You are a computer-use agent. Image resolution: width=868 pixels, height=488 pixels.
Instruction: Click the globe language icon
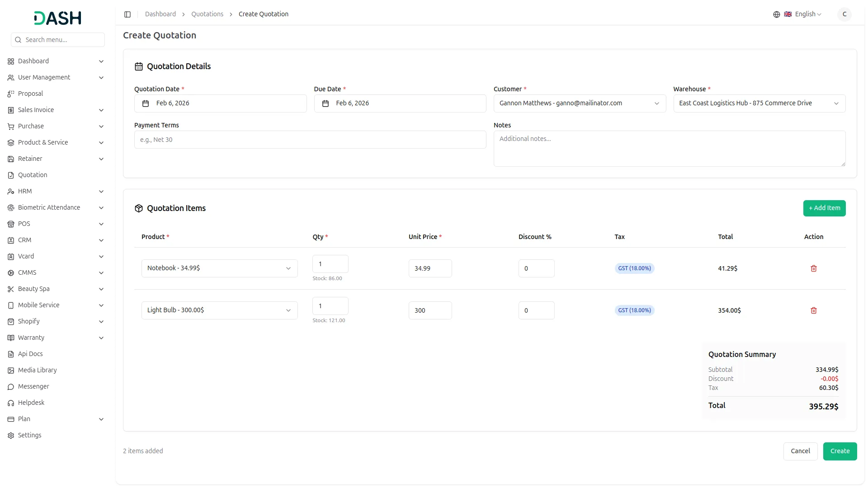coord(776,14)
